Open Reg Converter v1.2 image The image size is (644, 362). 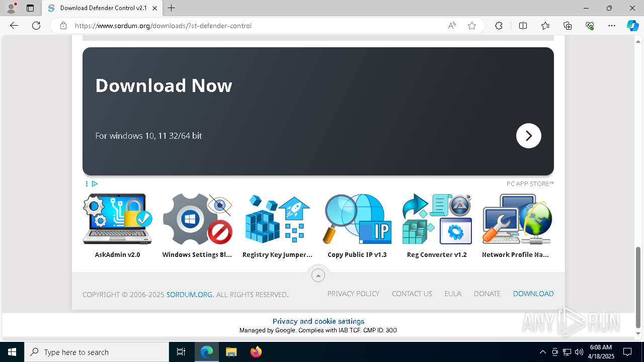pos(437,219)
